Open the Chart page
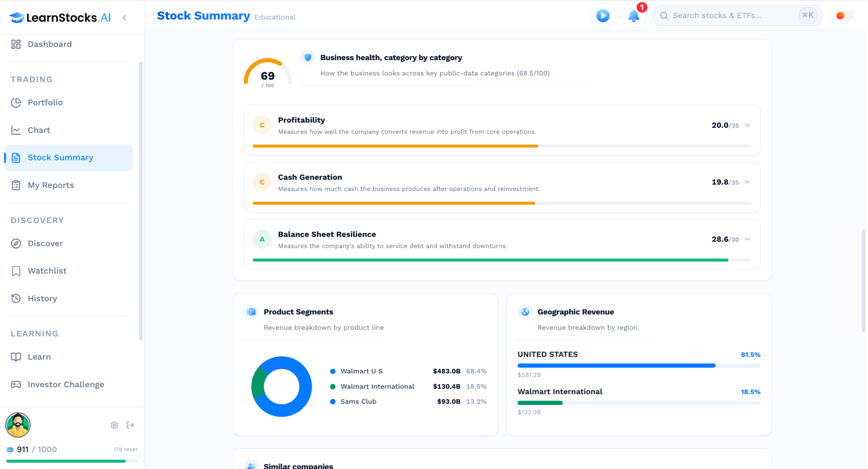This screenshot has height=469, width=868. click(x=69, y=130)
